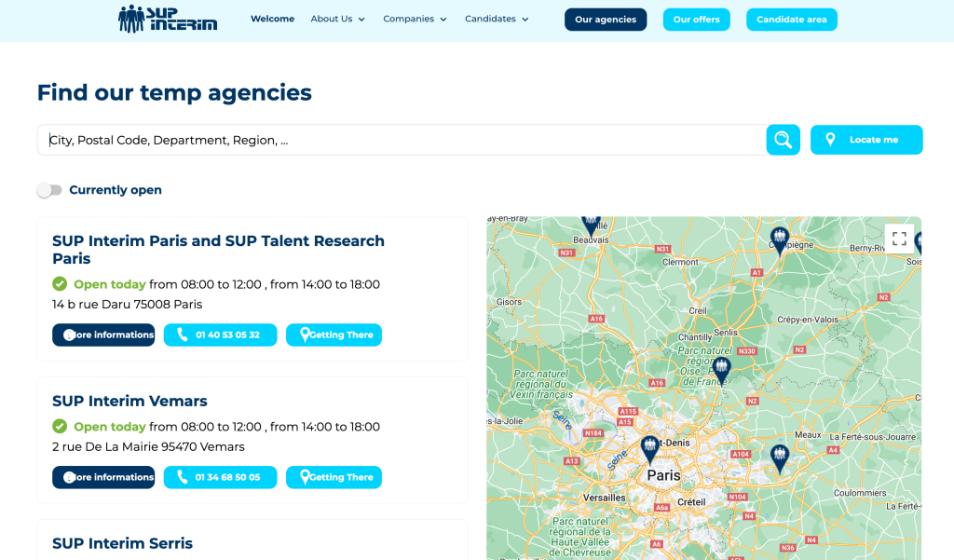Select the agency pin near Senlis
Image resolution: width=954 pixels, height=560 pixels.
tap(721, 371)
